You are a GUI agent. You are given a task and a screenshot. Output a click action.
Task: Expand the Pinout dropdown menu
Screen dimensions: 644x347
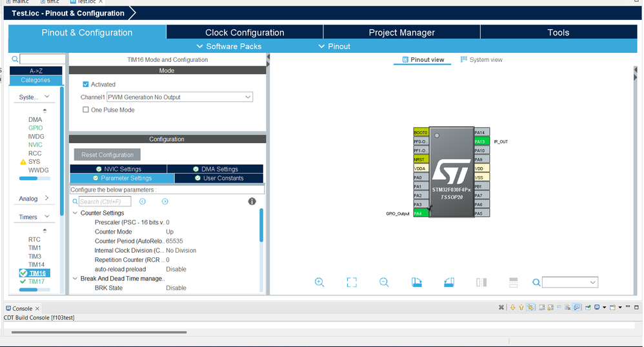tap(334, 46)
